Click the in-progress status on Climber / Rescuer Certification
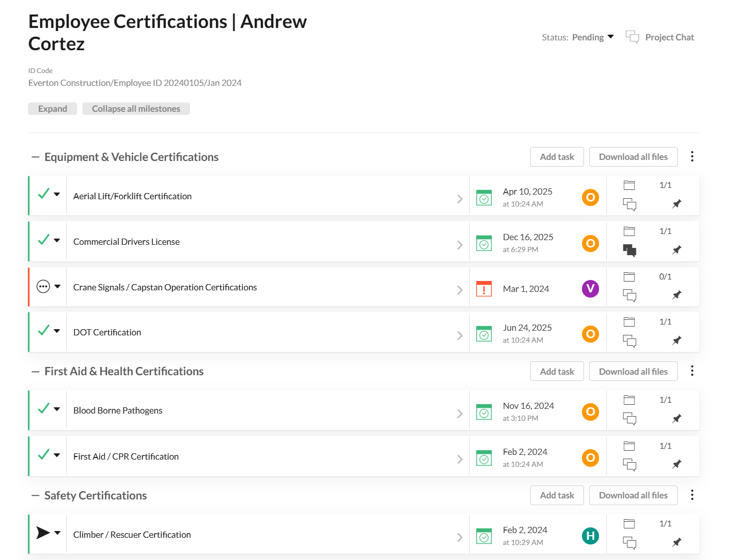Screen dimensions: 729x560 coord(43,533)
